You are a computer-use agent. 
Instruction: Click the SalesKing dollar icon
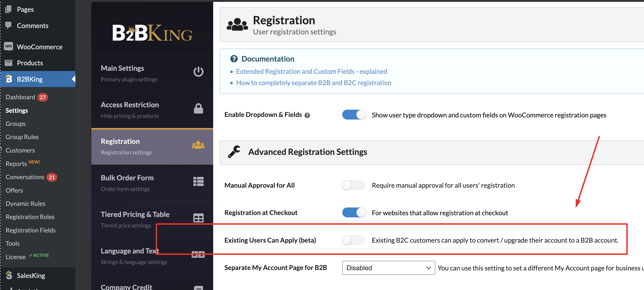9,275
